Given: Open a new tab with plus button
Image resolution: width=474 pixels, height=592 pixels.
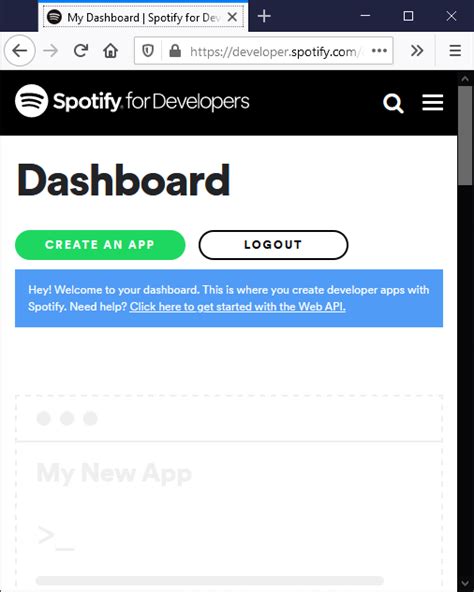Looking at the screenshot, I should click(x=264, y=16).
